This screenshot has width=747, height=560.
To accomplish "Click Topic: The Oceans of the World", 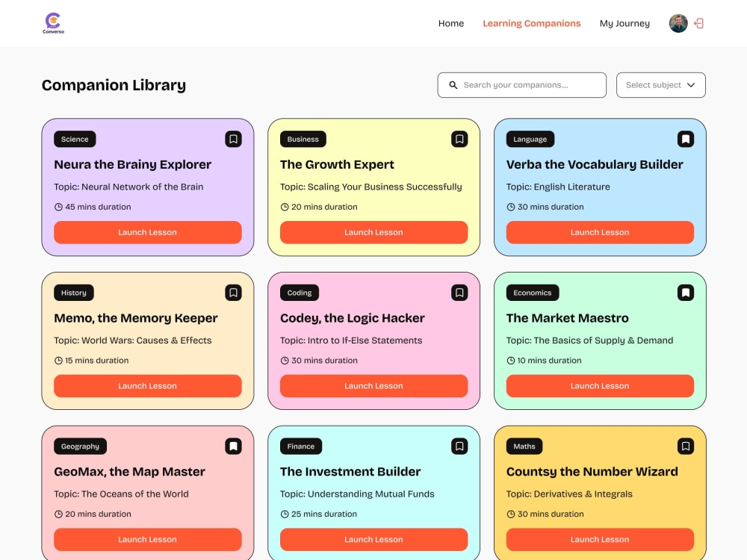I will pos(121,494).
